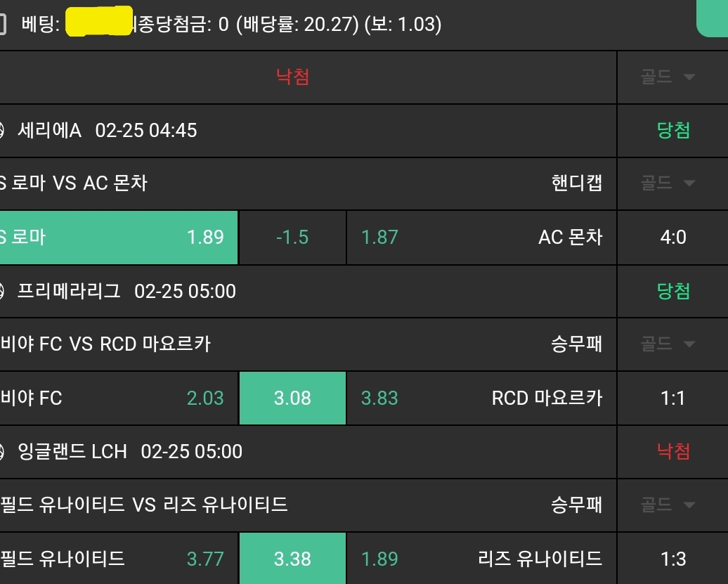This screenshot has height=584, width=728.
Task: Tick the checkbox next to 베팅
Action: click(x=2, y=25)
